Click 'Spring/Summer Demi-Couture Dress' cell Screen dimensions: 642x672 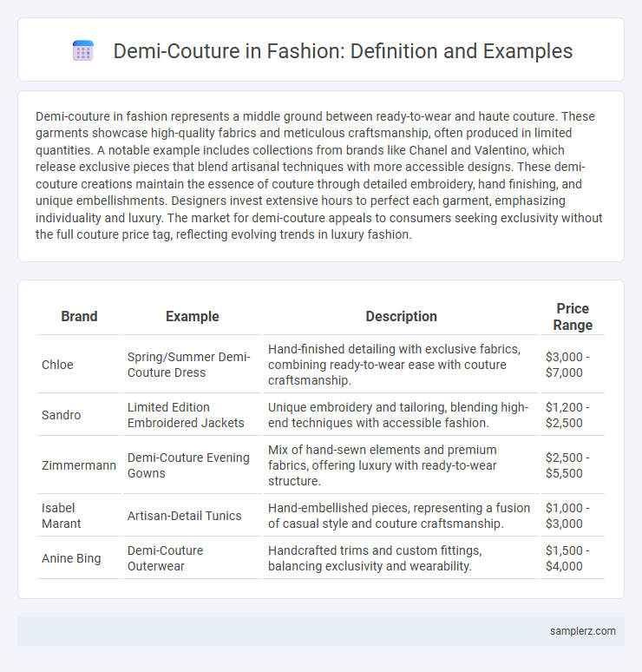click(193, 365)
